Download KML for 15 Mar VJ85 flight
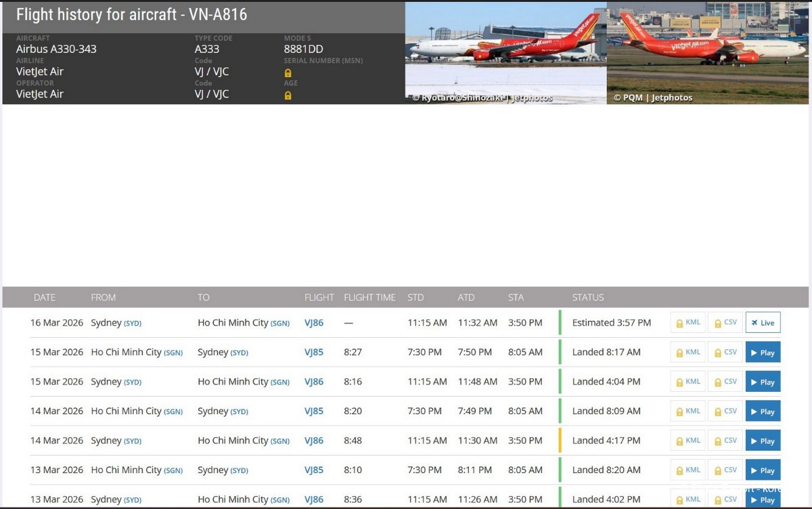This screenshot has width=812, height=509. click(x=688, y=353)
